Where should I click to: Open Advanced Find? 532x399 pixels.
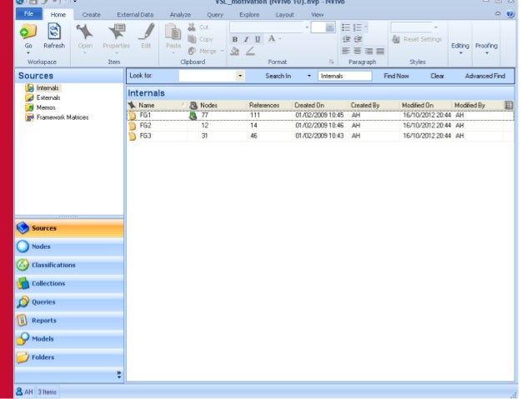click(484, 76)
